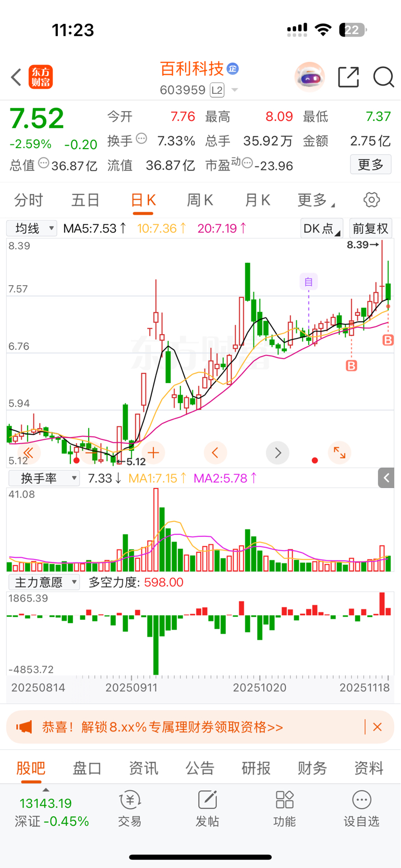Tap 设自选 add to watchlist
401x868 pixels.
click(361, 809)
